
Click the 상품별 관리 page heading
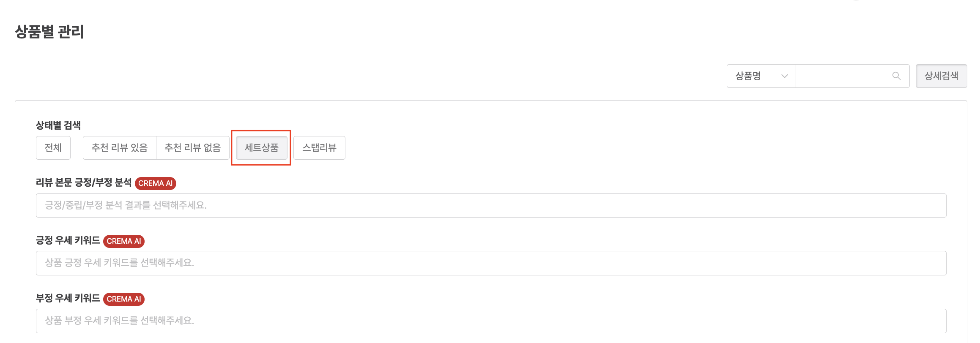49,32
